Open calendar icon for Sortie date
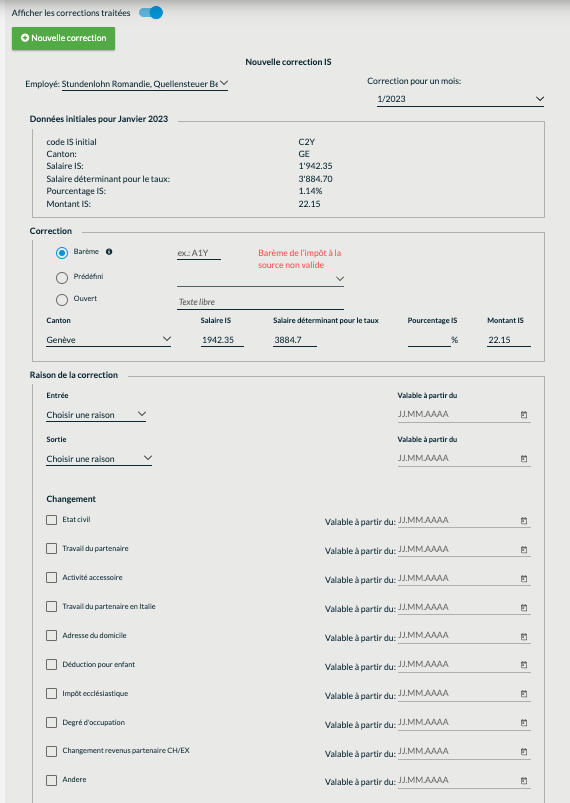The image size is (570, 803). (524, 459)
